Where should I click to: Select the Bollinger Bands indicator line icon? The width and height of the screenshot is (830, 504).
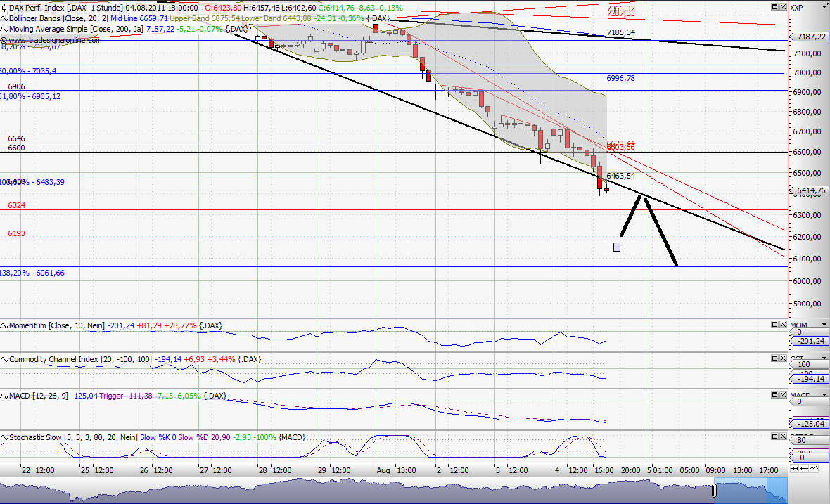(x=4, y=18)
